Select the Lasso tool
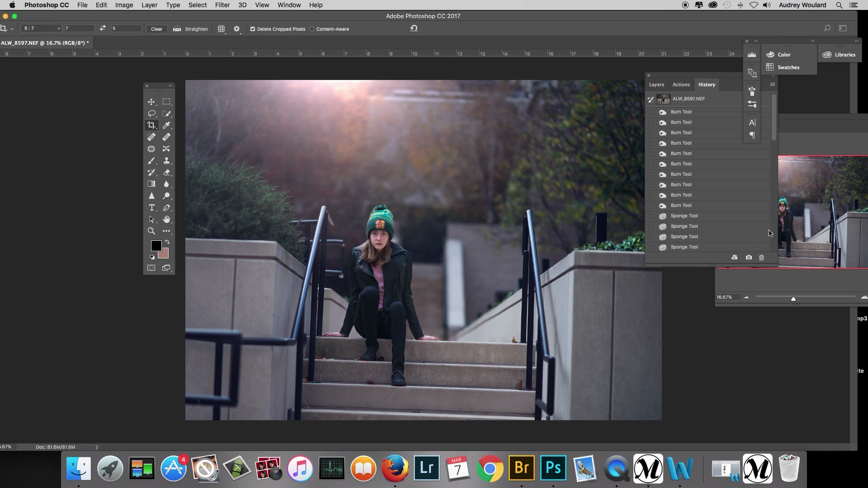 pos(151,113)
